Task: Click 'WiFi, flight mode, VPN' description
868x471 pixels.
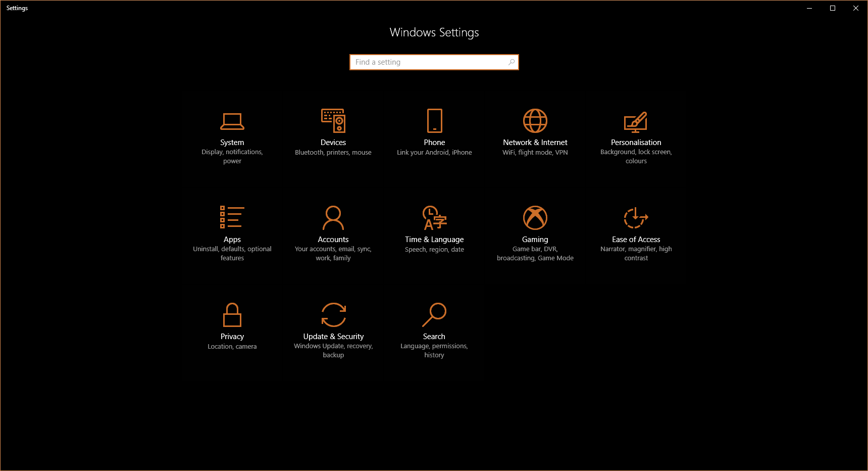Action: (535, 153)
